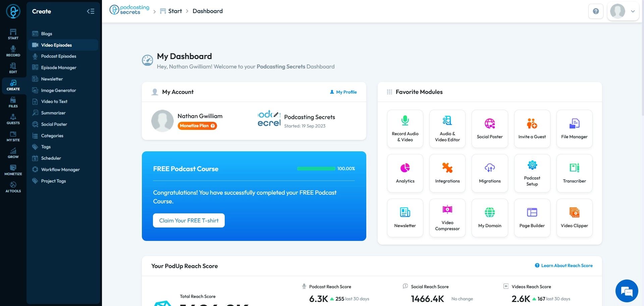Open the Integrations module

447,173
